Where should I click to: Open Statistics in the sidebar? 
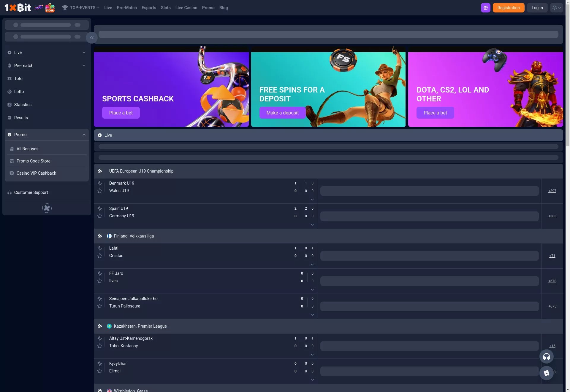pos(47,105)
